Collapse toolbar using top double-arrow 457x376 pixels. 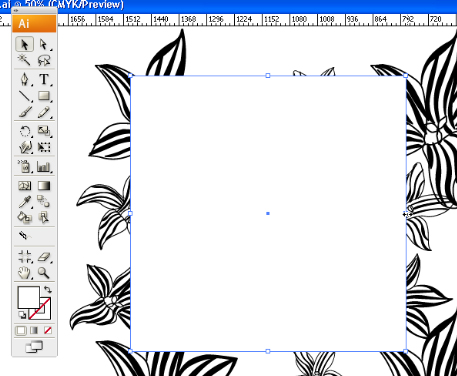click(16, 11)
